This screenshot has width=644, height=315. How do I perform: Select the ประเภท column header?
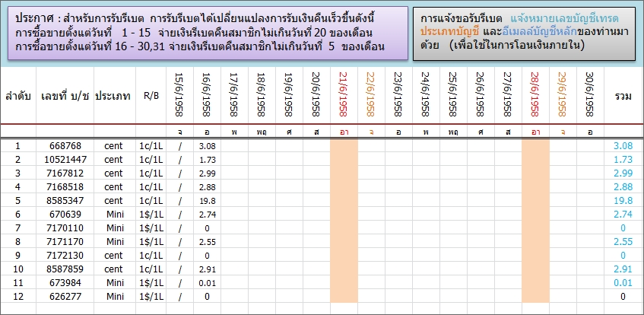113,97
